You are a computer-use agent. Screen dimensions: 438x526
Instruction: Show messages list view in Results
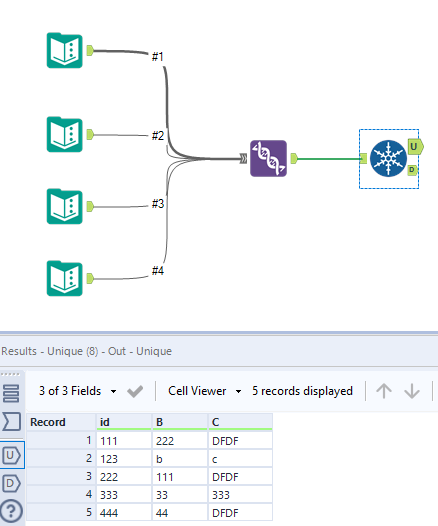pyautogui.click(x=11, y=393)
